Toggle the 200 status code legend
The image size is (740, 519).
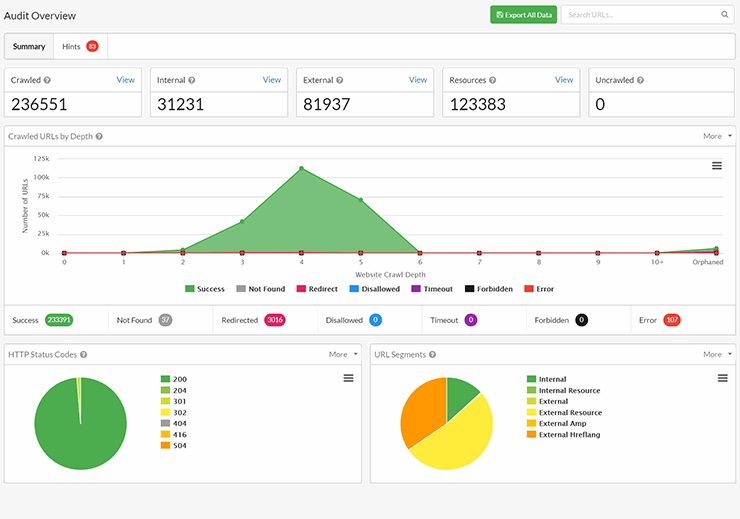(x=174, y=379)
